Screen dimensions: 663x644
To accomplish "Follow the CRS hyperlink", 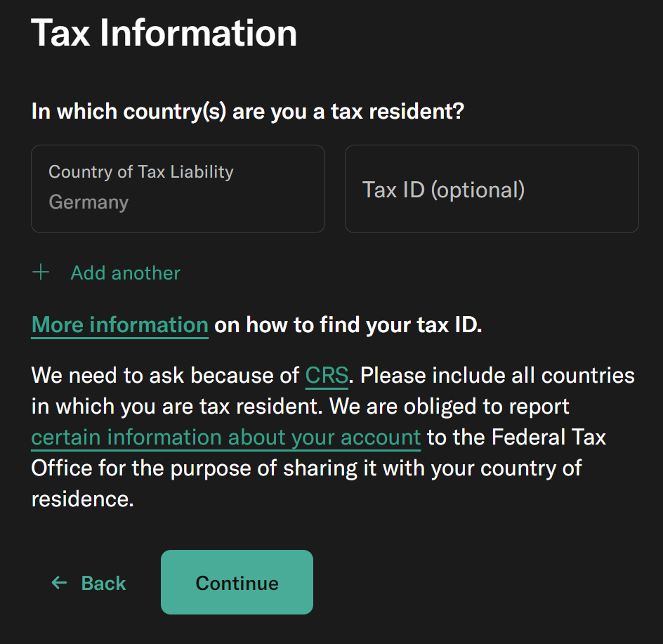I will (327, 376).
